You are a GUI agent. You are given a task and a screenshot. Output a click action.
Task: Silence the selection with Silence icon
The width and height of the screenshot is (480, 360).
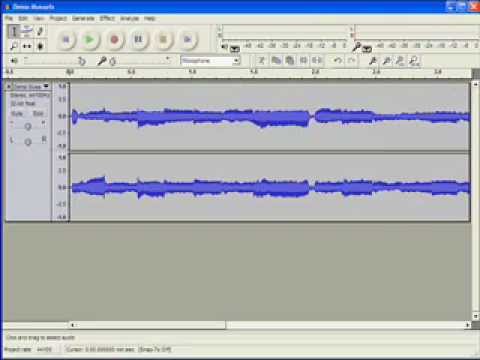pyautogui.click(x=317, y=60)
